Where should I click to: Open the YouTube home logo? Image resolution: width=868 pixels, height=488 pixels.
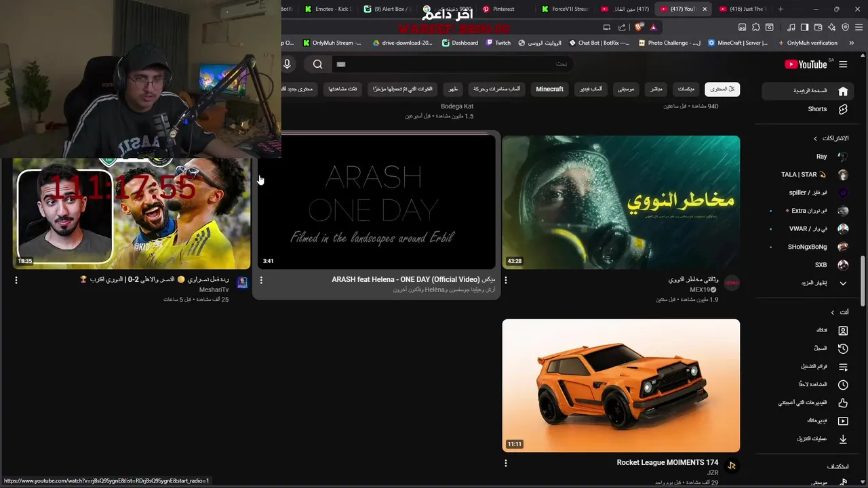tap(806, 64)
